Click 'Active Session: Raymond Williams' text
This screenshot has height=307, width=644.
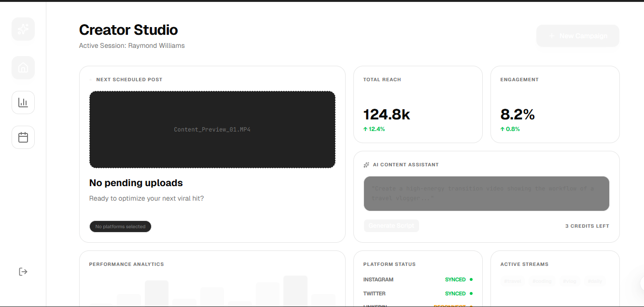coord(132,45)
